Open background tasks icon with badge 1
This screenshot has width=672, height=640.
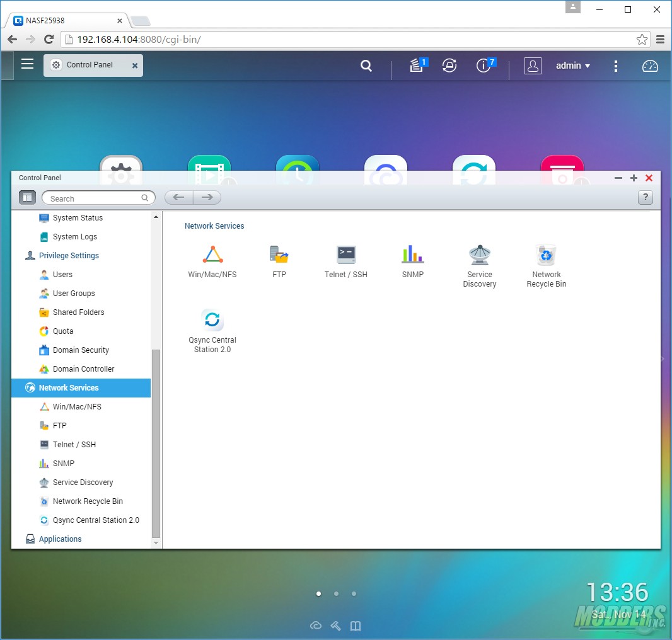click(x=419, y=65)
